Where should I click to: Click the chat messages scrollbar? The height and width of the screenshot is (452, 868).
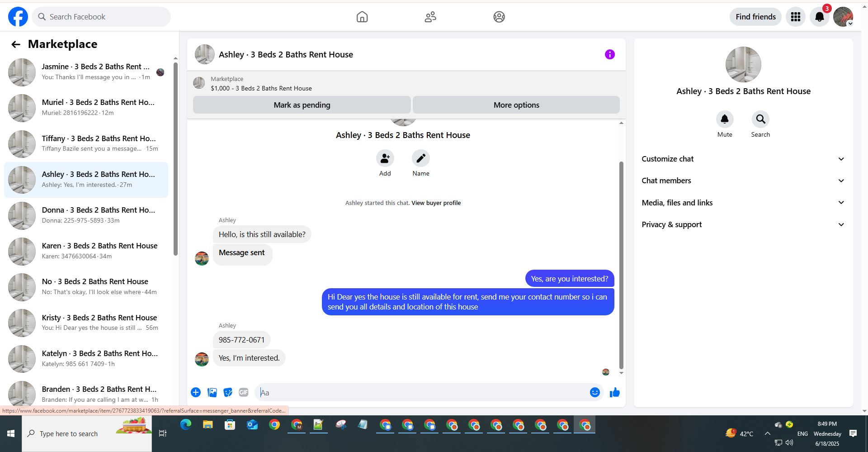pyautogui.click(x=621, y=265)
